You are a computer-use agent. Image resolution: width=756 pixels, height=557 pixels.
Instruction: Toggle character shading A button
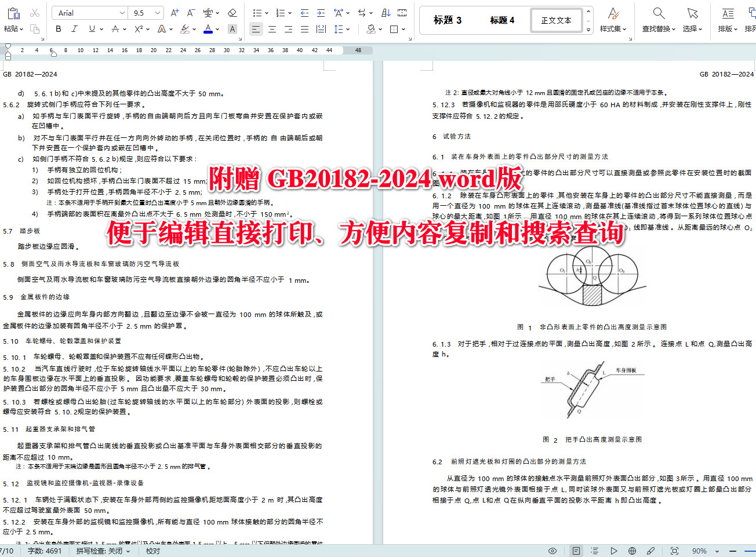point(232,29)
